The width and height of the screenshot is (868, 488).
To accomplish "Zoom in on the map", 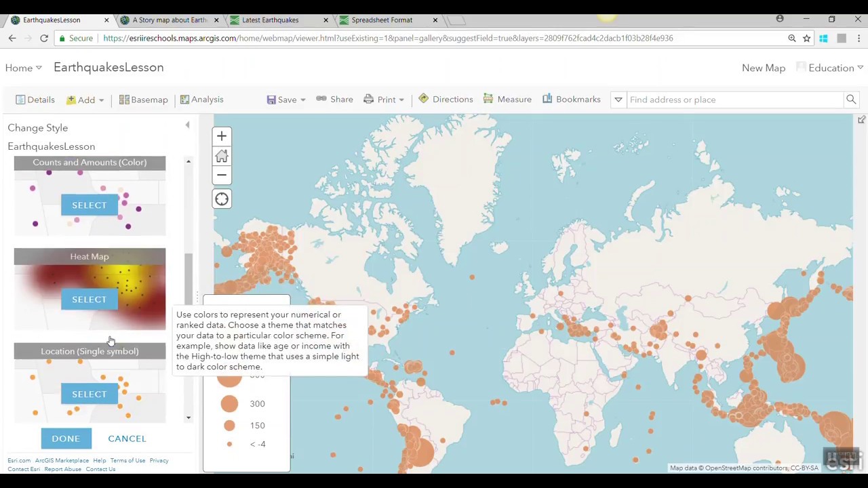I will (x=222, y=136).
